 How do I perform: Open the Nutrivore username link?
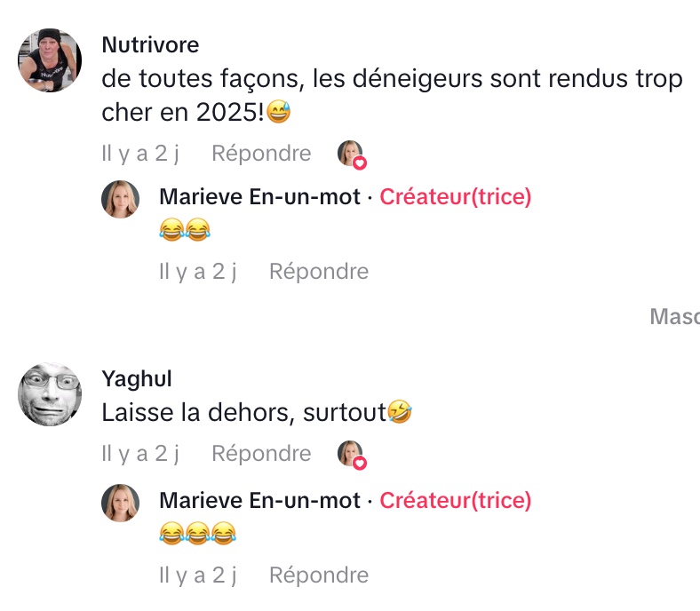[150, 45]
